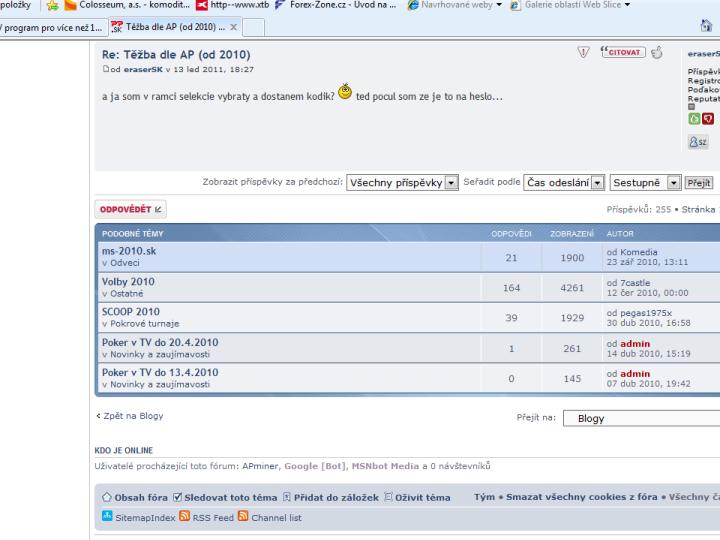Open the Blogy forum jump dropdown

(641, 418)
